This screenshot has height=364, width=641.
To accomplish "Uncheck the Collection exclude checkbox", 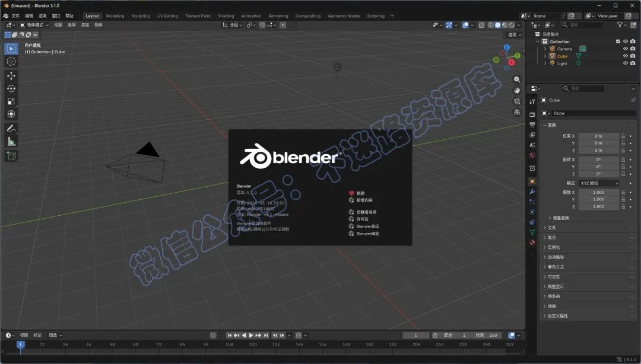I will click(x=618, y=41).
